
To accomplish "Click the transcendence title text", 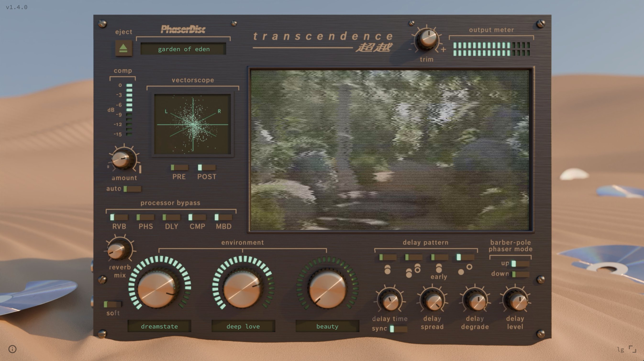I will (323, 36).
